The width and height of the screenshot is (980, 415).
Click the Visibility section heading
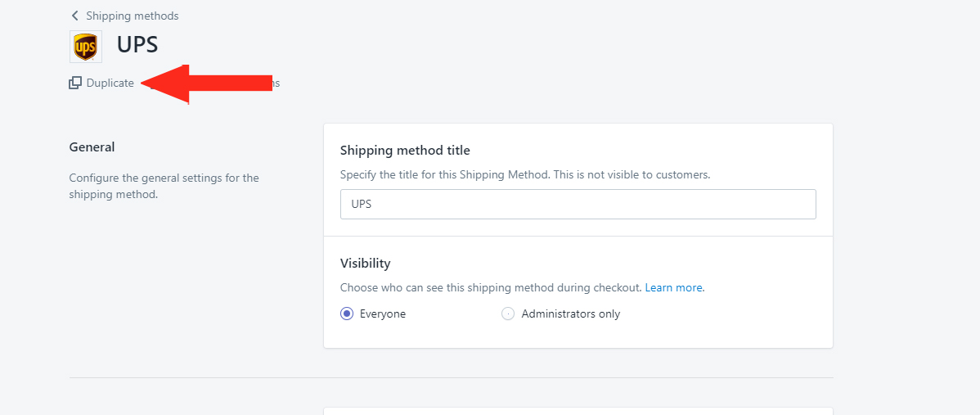[x=366, y=264]
